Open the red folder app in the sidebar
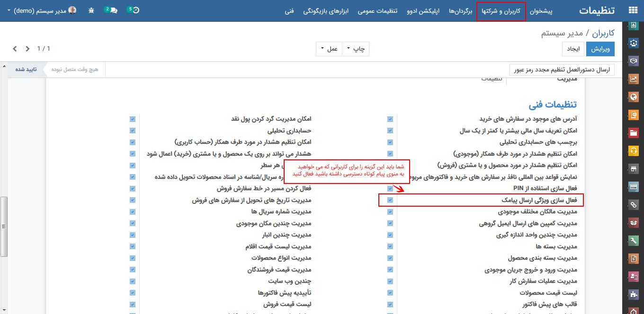Image resolution: width=644 pixels, height=314 pixels. coord(634,133)
